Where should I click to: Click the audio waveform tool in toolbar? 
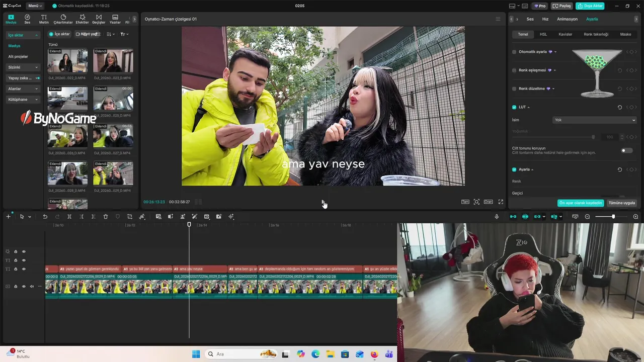pos(231,217)
